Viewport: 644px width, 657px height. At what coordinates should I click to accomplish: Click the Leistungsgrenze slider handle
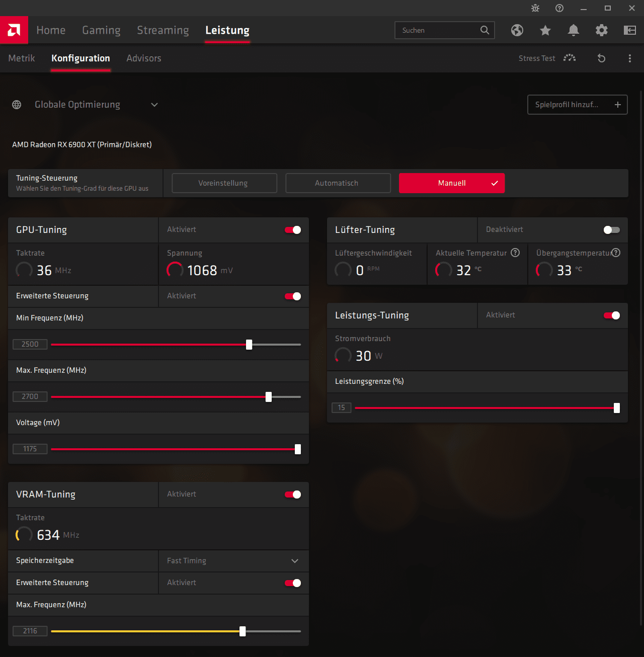click(617, 408)
